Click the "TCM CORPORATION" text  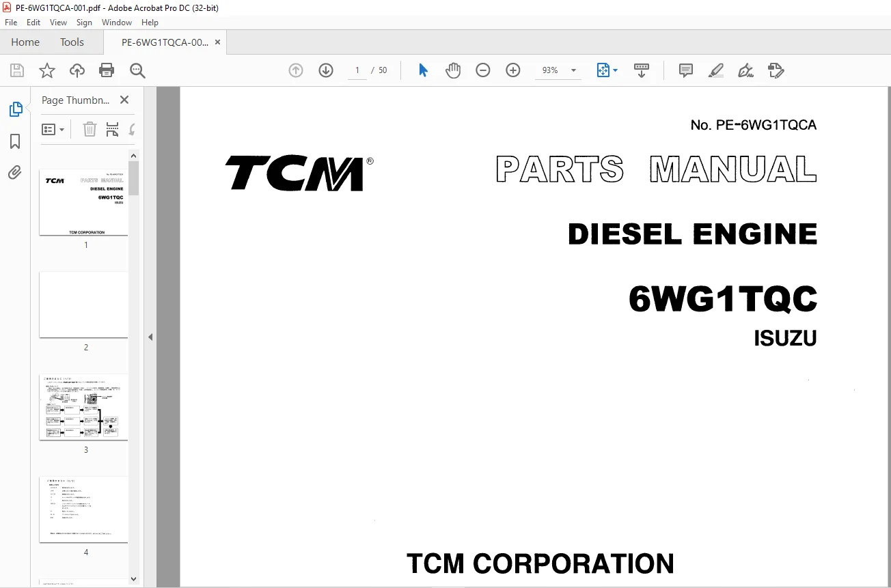(x=540, y=564)
